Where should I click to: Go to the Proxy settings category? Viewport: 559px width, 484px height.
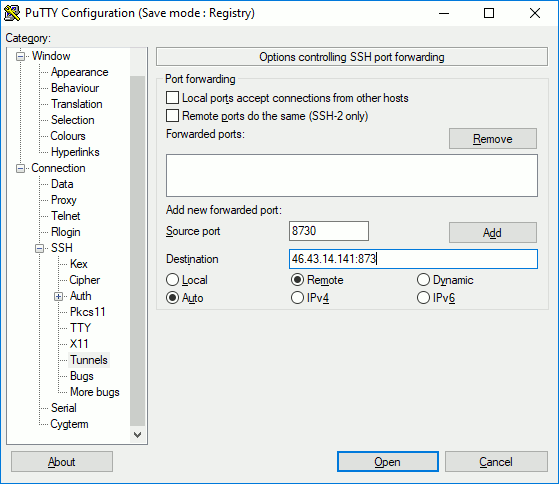click(x=64, y=200)
